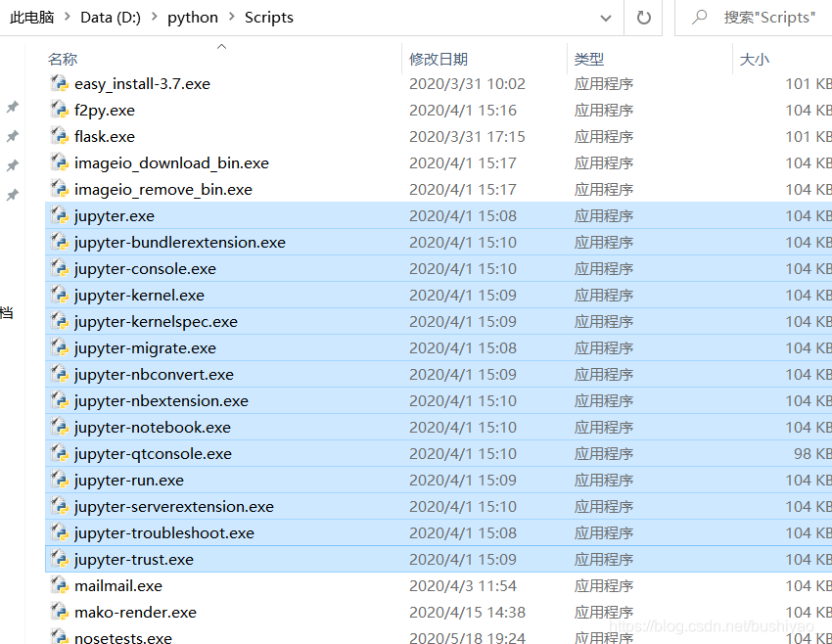Launch flask.exe from the file list
Image resolution: width=832 pixels, height=644 pixels.
point(105,136)
